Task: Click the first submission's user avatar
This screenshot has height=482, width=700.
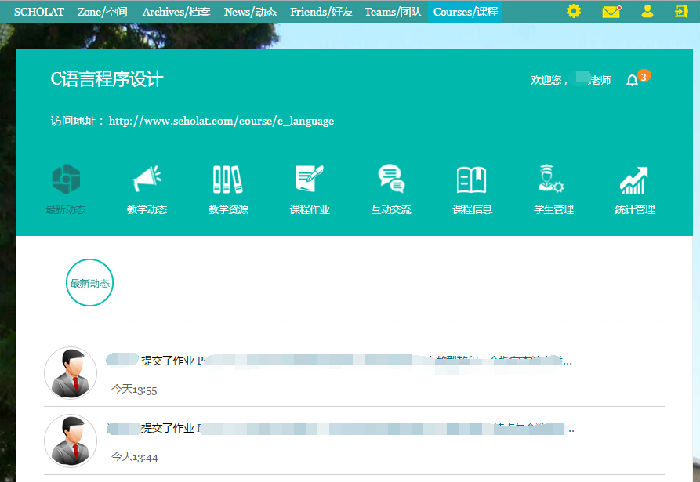Action: click(x=71, y=372)
